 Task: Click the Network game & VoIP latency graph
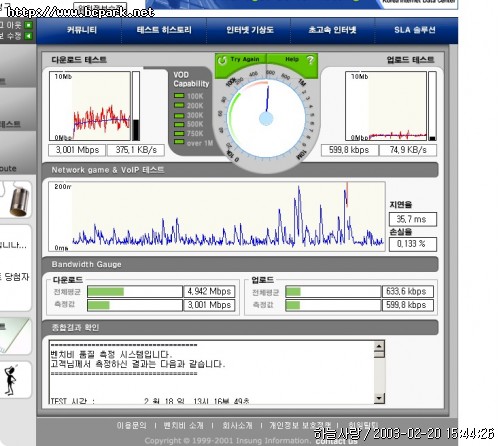tap(217, 216)
